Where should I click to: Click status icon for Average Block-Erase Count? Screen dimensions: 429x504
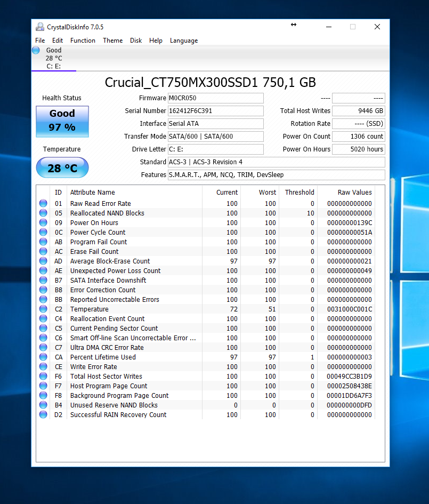(43, 261)
